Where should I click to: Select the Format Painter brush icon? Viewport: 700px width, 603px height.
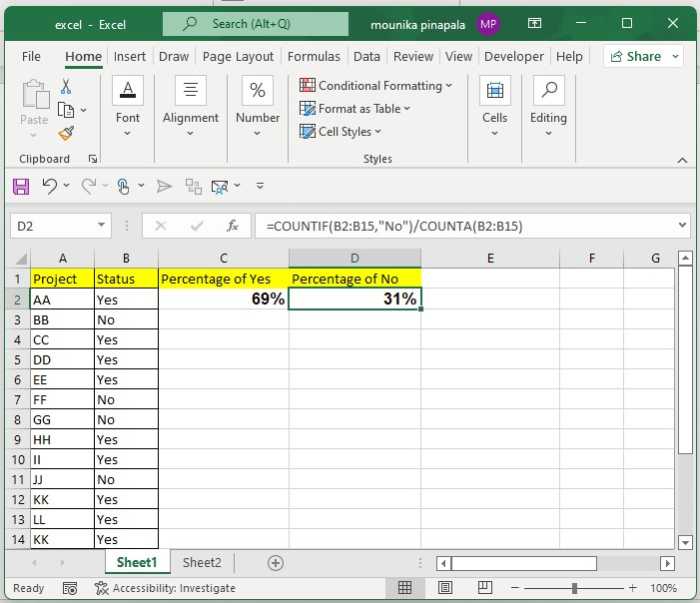coord(66,133)
